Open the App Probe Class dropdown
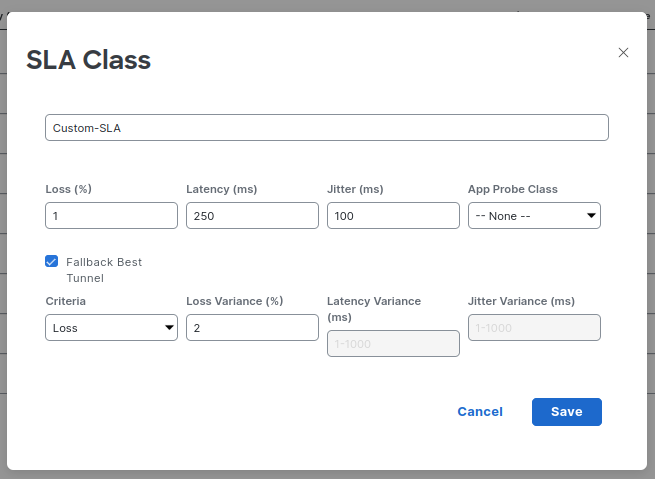This screenshot has height=479, width=655. click(x=534, y=216)
